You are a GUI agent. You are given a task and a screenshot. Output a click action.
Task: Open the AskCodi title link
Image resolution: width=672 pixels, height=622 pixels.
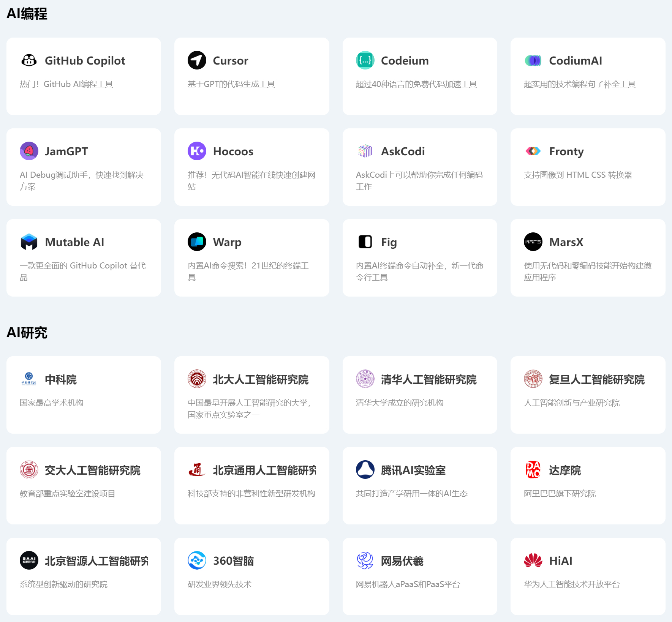point(403,152)
